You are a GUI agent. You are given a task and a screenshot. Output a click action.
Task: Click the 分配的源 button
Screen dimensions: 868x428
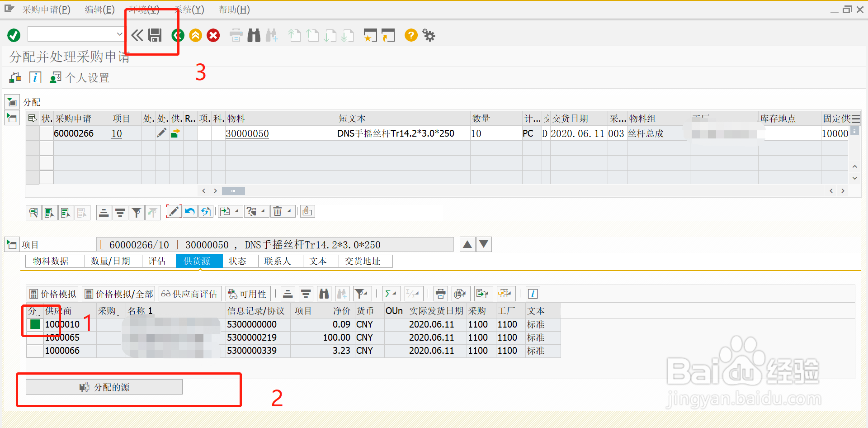tap(104, 387)
